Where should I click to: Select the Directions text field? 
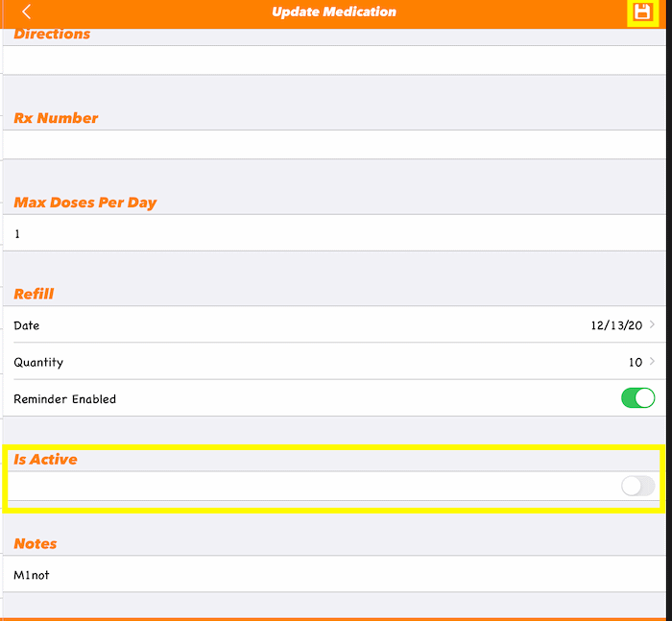pyautogui.click(x=334, y=60)
